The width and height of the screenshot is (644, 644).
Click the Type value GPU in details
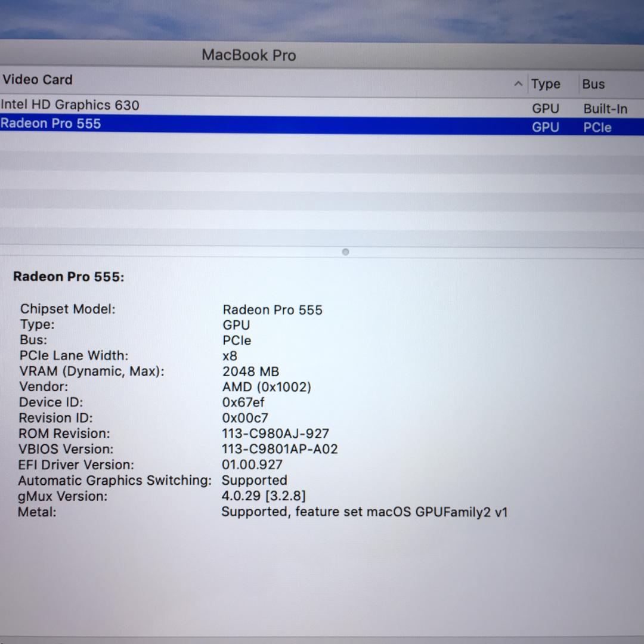click(x=236, y=326)
